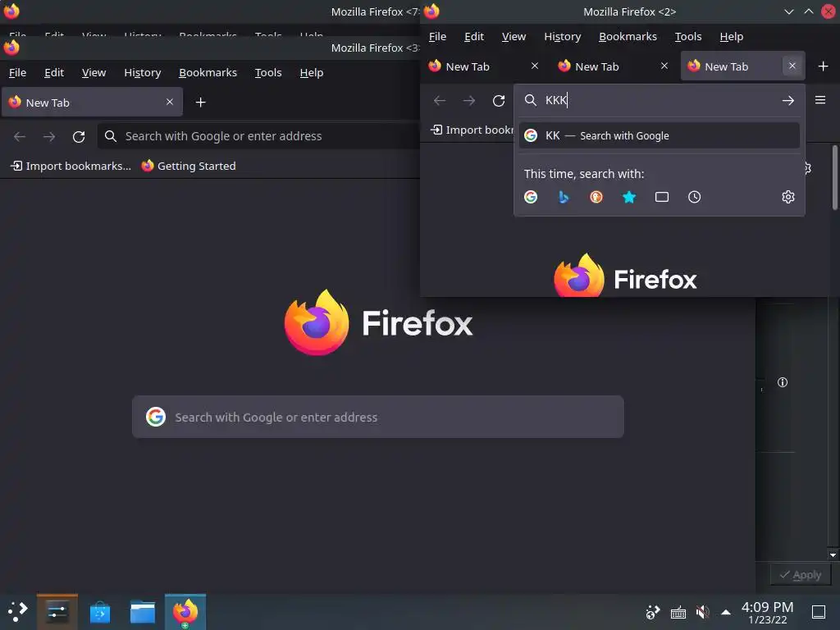Click the info icon in background panel

click(x=783, y=382)
